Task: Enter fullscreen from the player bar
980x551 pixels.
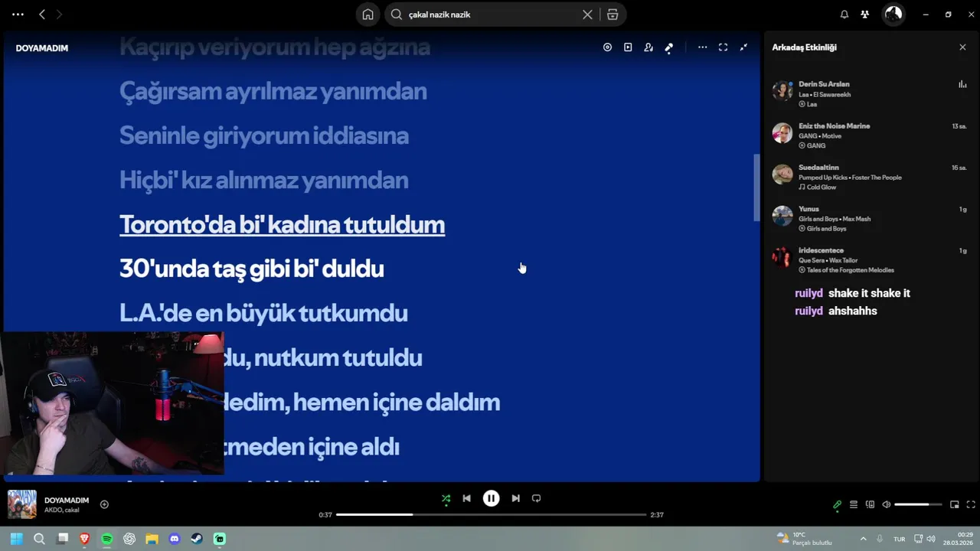Action: click(x=971, y=504)
